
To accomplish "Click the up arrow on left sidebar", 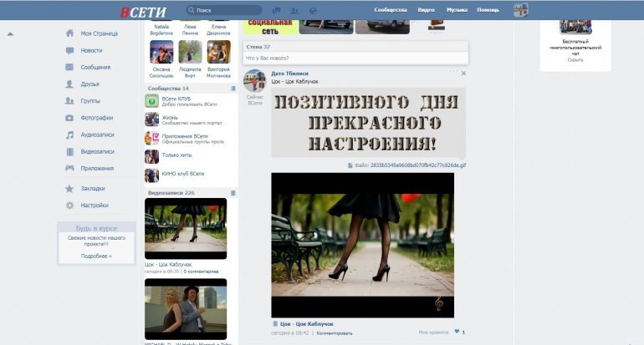I will coord(11,34).
